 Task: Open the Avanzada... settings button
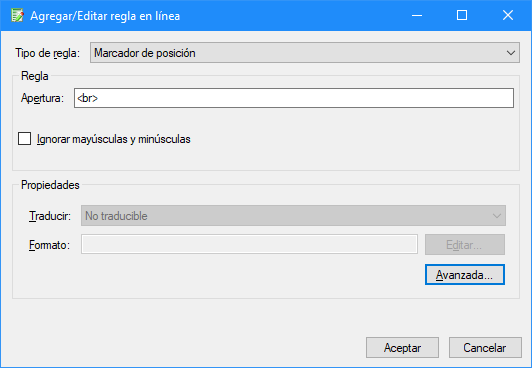pos(465,274)
